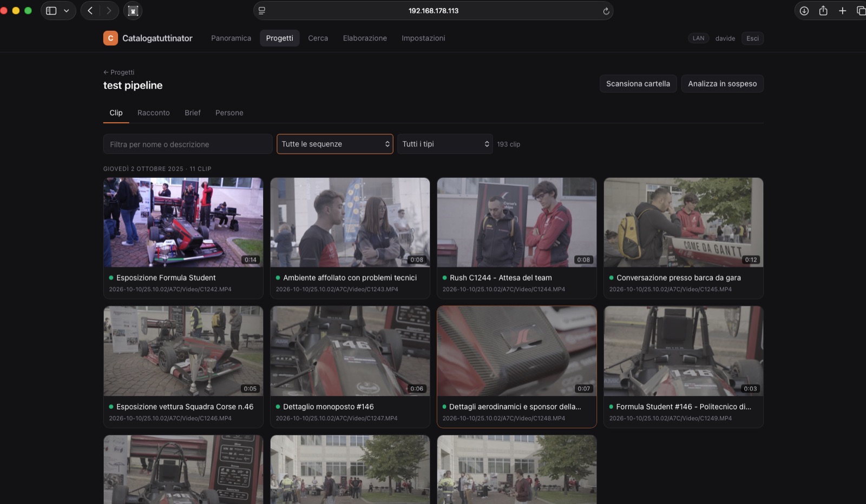
Task: Click the orange Catalogatuttinator logo icon
Action: click(x=110, y=38)
